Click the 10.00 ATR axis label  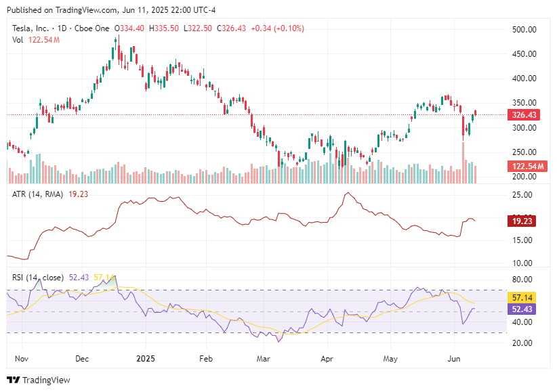pyautogui.click(x=522, y=263)
